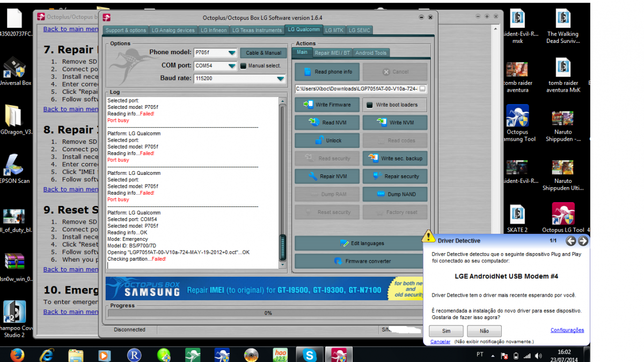Click Sim in Driver Detective popup
Screen dimensions: 644x362
click(x=446, y=331)
